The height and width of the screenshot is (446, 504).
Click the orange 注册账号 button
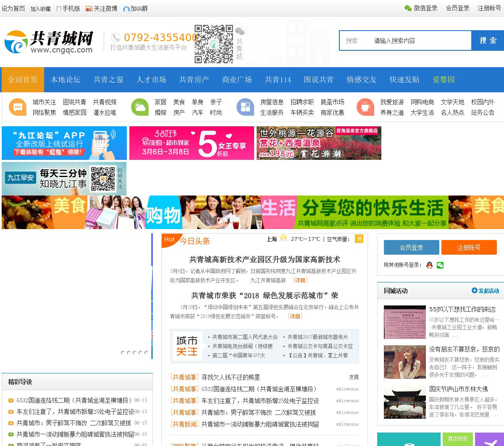coord(469,248)
